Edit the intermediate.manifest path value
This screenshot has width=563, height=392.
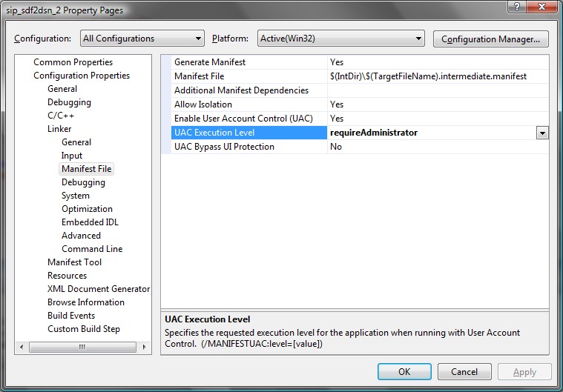click(x=438, y=76)
